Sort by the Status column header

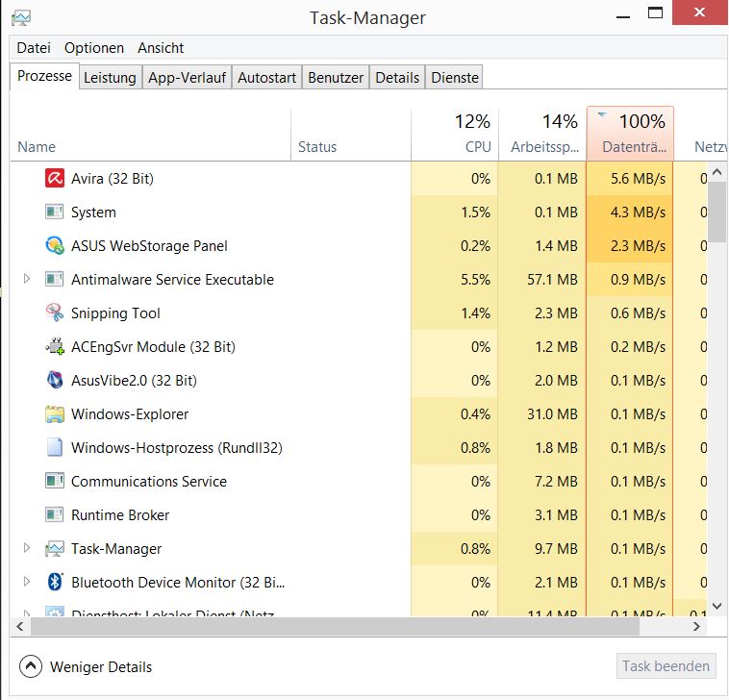[351, 134]
